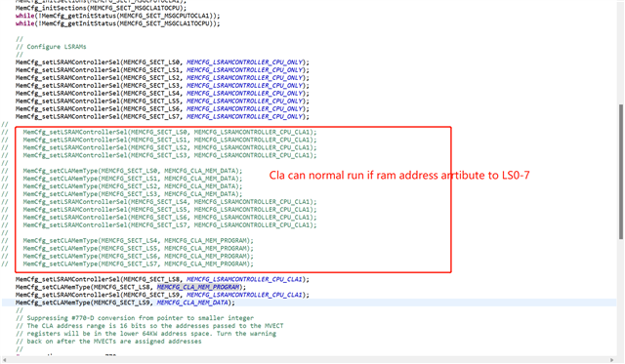This screenshot has width=625, height=364.
Task: Click the "Suppressing #770-D conversion" comment line
Action: 135,318
